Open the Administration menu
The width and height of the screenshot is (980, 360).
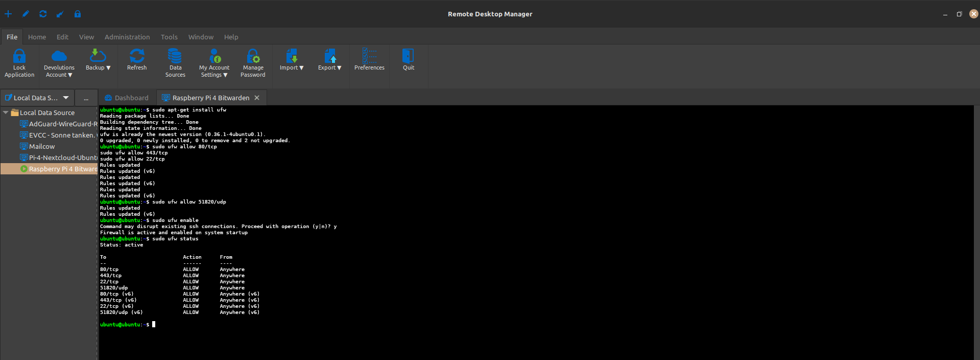[127, 37]
